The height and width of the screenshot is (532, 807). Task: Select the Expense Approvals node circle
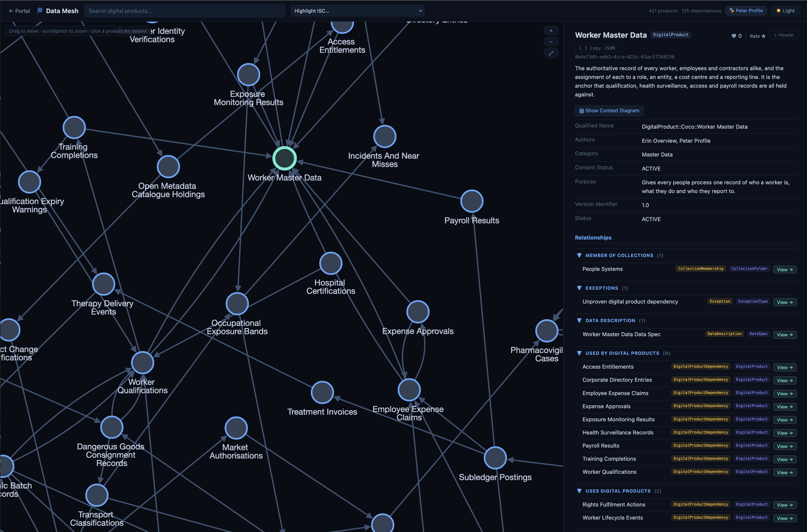coord(418,312)
